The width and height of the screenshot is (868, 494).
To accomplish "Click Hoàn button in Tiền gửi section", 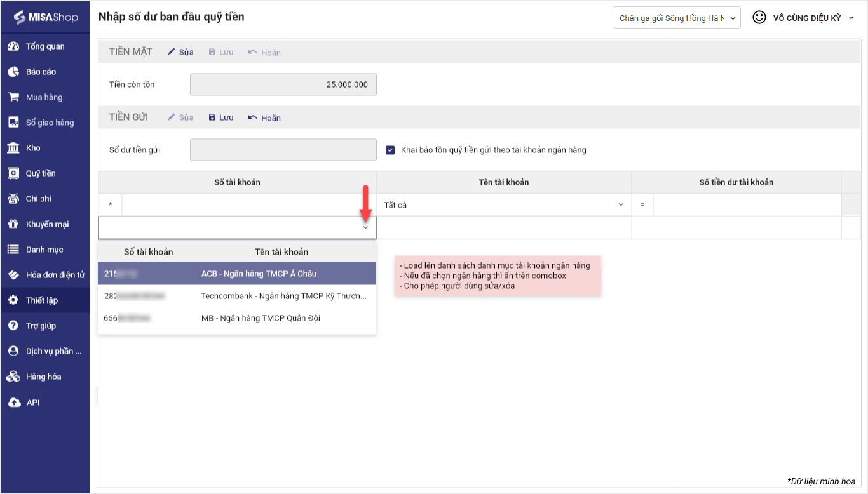I will pos(264,117).
